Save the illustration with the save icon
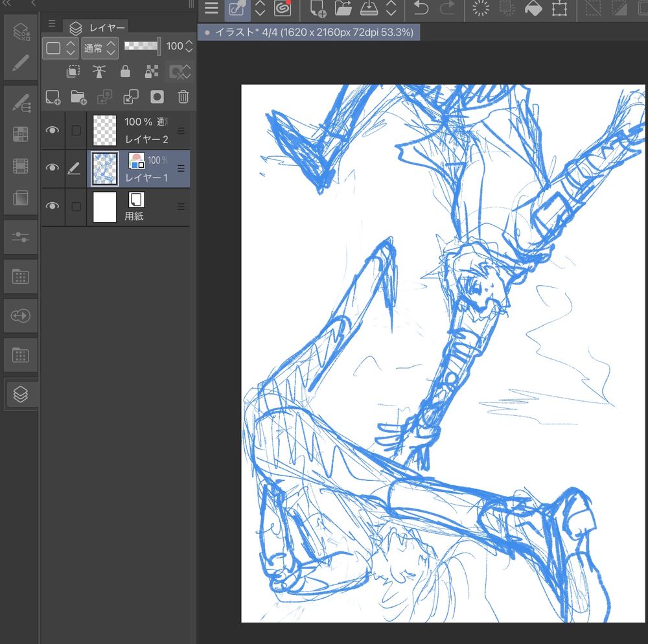This screenshot has width=648, height=644. [x=369, y=8]
